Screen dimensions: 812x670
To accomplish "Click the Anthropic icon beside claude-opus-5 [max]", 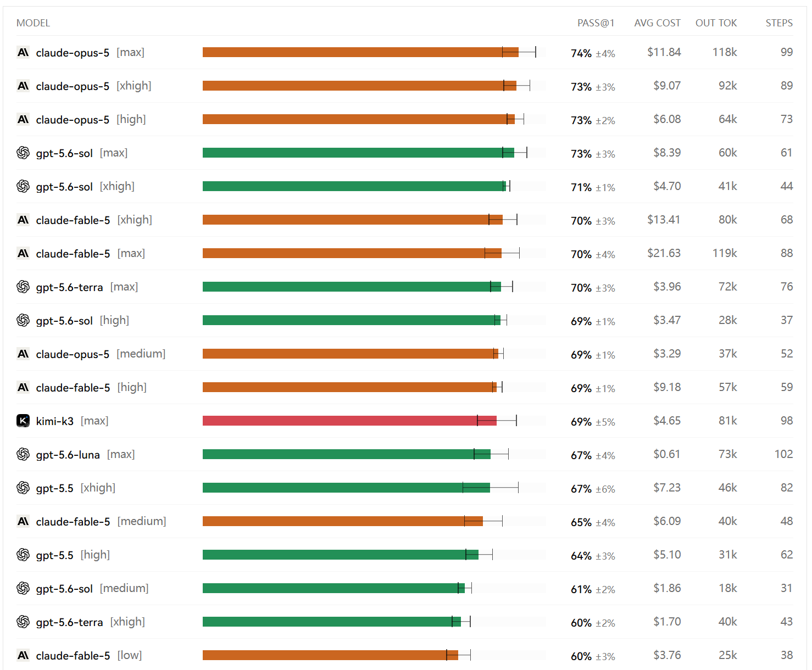I will point(23,53).
